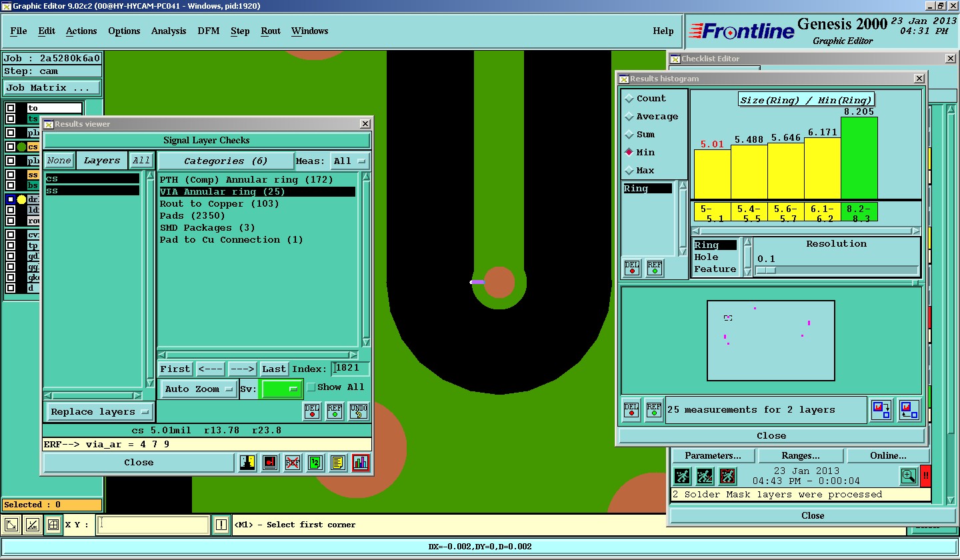The height and width of the screenshot is (560, 960).
Task: Click the Resolution slider handle
Action: (766, 270)
